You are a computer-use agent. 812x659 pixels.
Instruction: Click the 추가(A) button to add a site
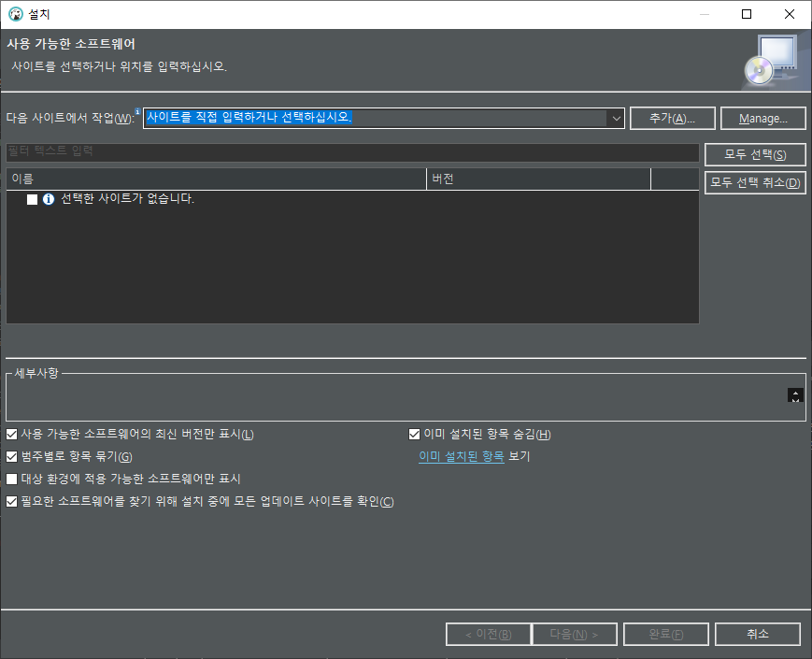(x=672, y=118)
